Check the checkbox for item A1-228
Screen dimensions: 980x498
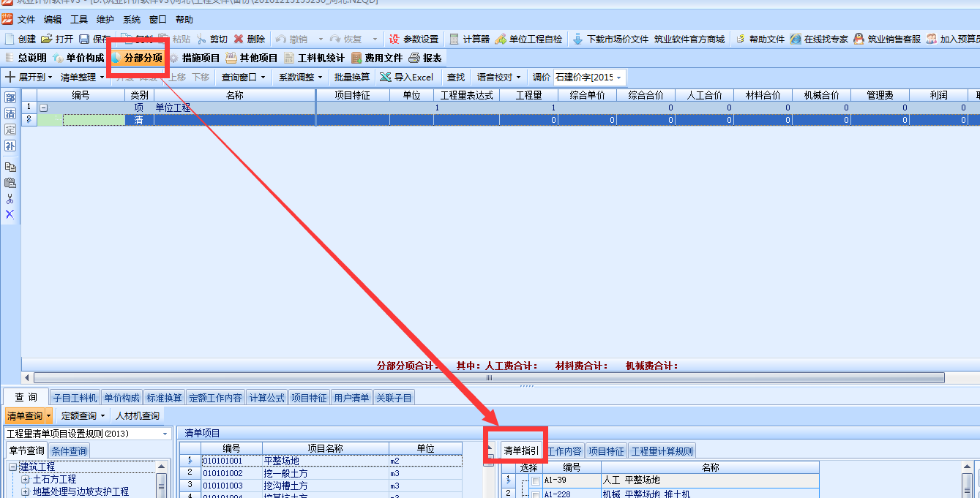[536, 494]
